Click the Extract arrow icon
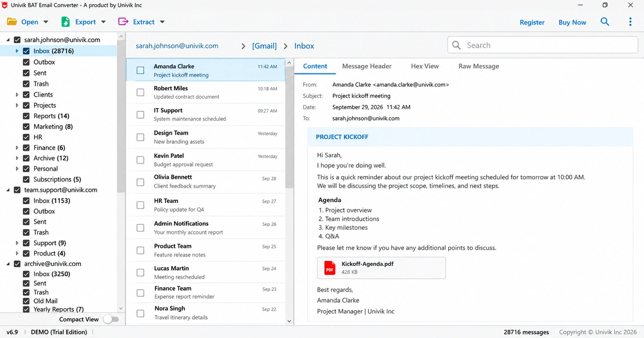 click(123, 22)
